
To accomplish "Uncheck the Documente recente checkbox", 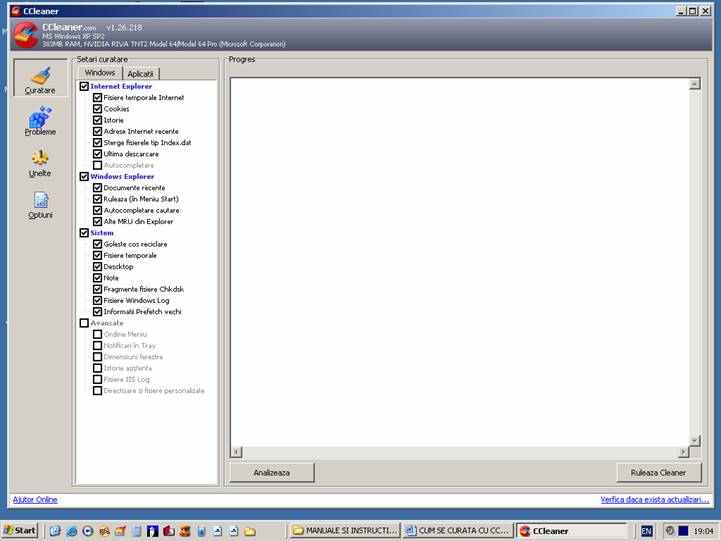I will click(x=98, y=188).
